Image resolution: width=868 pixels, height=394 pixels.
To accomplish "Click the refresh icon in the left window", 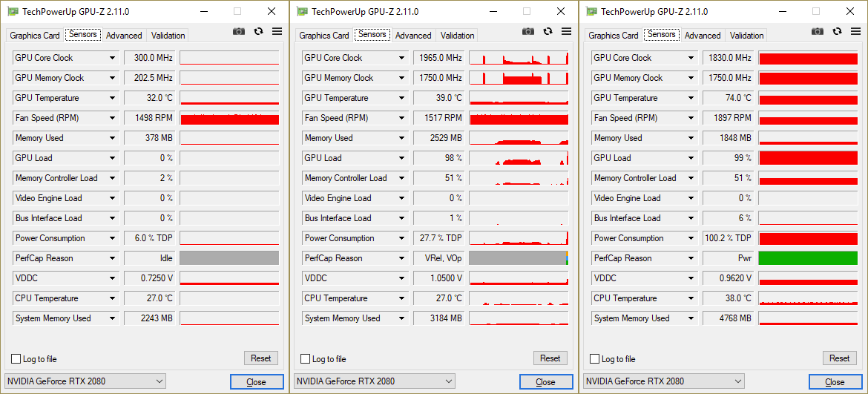I will [258, 31].
